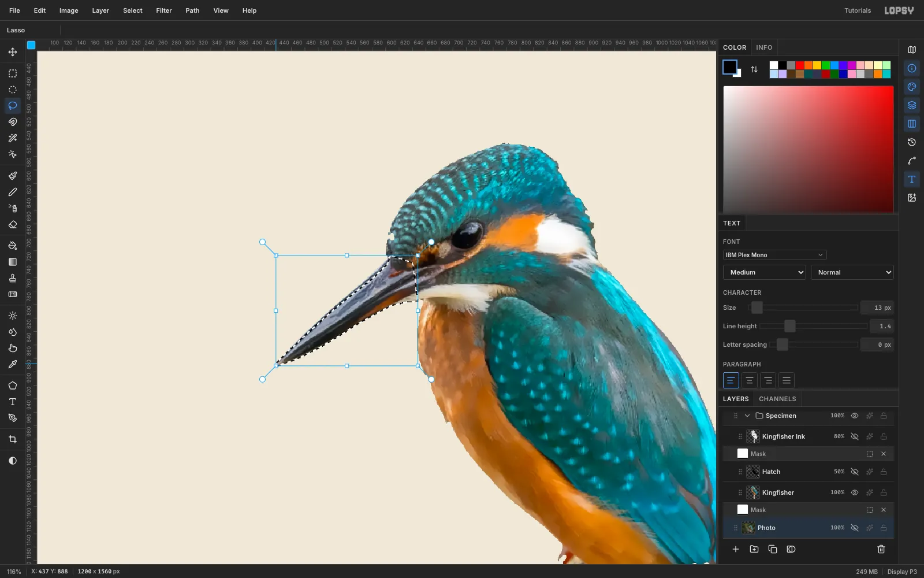This screenshot has width=924, height=578.
Task: Set paragraph alignment to center
Action: 749,380
